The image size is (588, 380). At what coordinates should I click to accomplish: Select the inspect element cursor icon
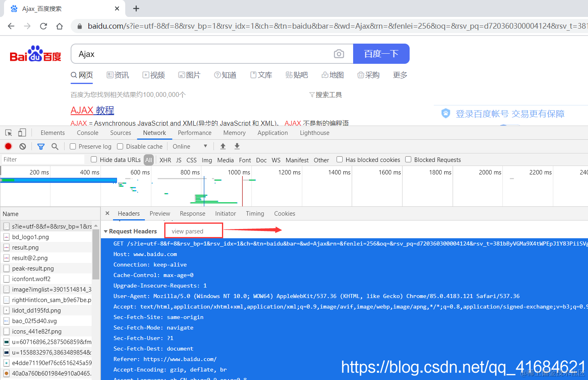8,132
